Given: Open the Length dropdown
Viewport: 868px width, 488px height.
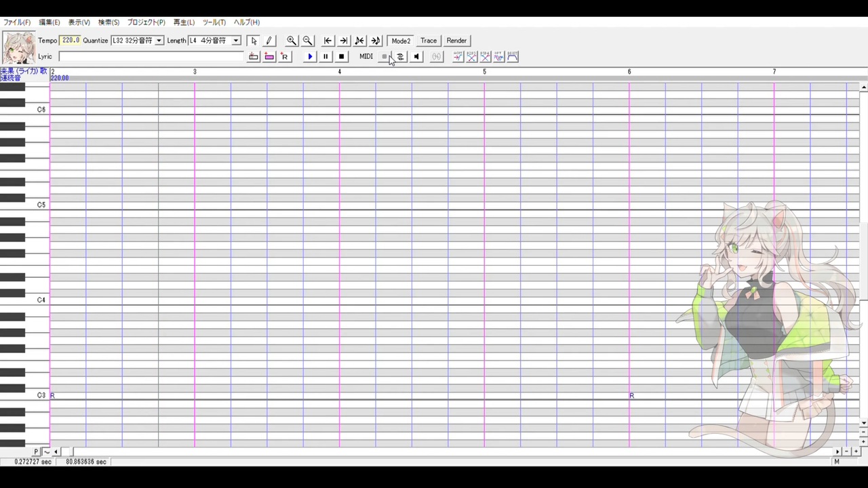Looking at the screenshot, I should (214, 41).
